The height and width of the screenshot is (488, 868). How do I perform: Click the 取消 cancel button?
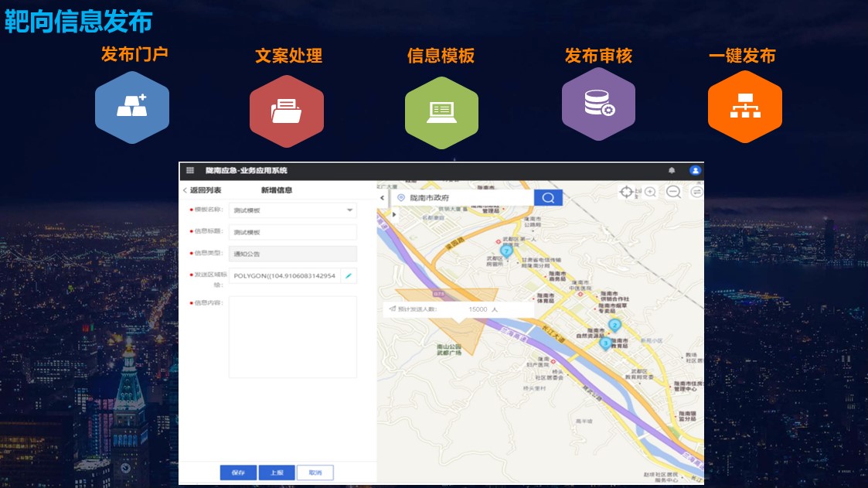click(315, 473)
